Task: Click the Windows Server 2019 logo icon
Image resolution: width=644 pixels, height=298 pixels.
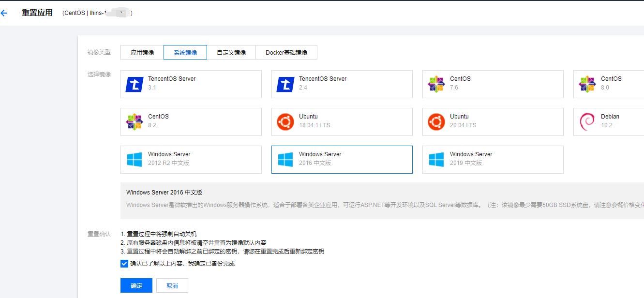Action: 436,160
